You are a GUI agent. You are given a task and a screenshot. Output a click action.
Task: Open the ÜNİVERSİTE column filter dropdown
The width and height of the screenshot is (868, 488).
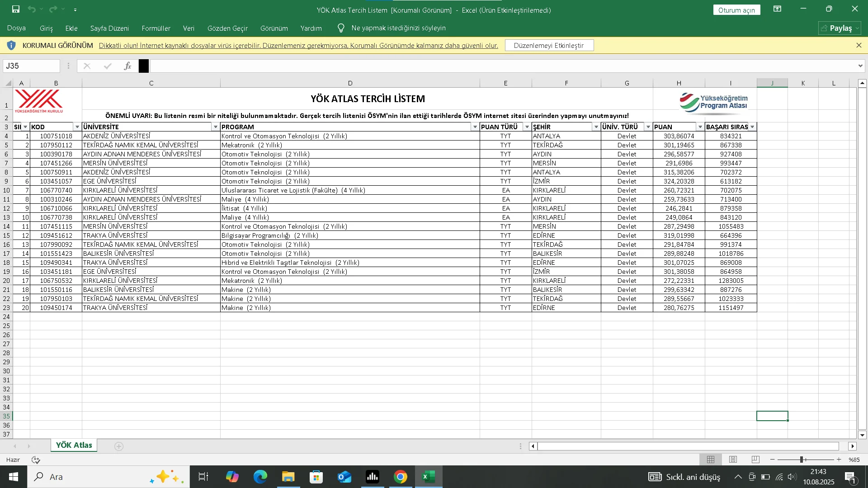(216, 127)
